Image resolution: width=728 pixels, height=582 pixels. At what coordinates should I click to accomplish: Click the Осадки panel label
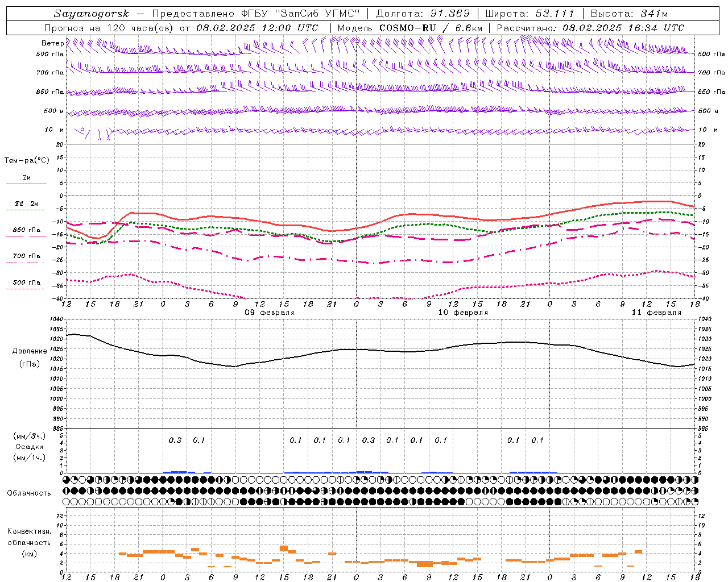click(30, 447)
